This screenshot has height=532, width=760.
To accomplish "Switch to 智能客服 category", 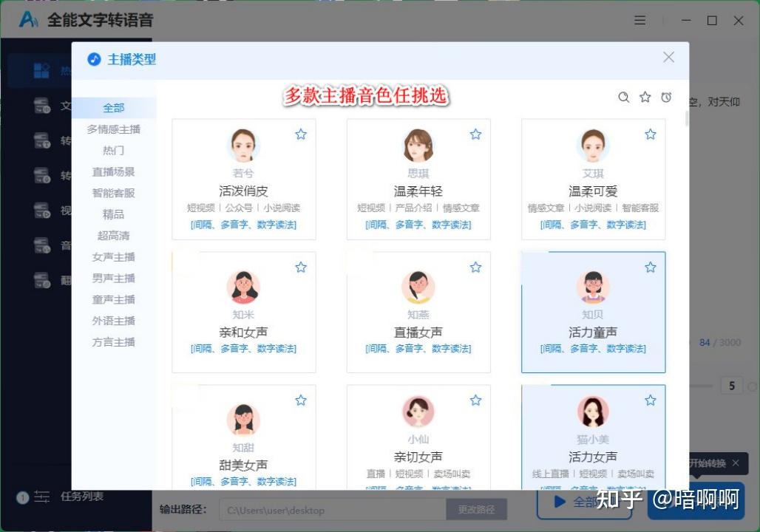I will pos(114,194).
